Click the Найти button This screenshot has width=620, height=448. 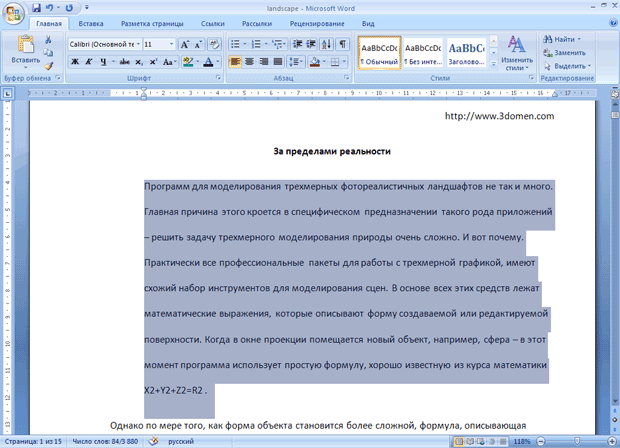pos(562,39)
